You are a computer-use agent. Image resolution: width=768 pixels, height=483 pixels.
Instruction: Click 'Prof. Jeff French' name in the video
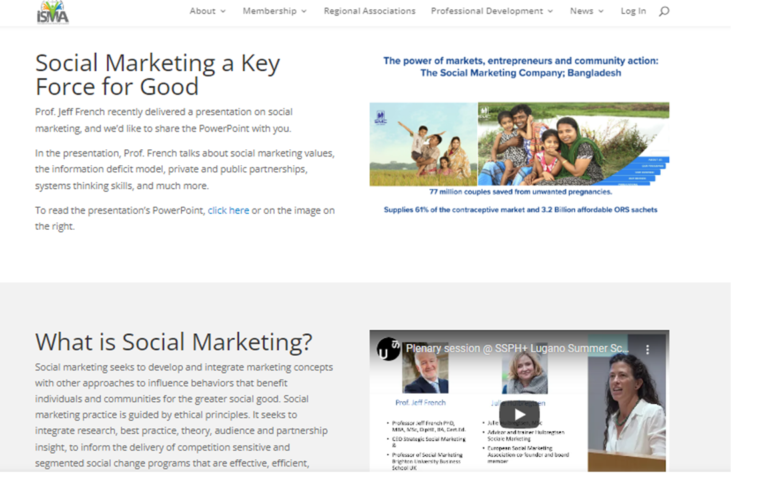tap(420, 403)
